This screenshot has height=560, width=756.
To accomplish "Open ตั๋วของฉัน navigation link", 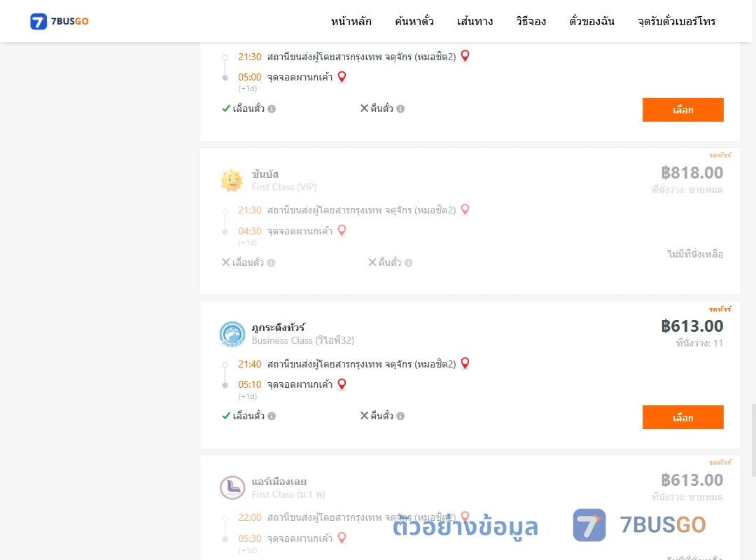I will (x=591, y=21).
